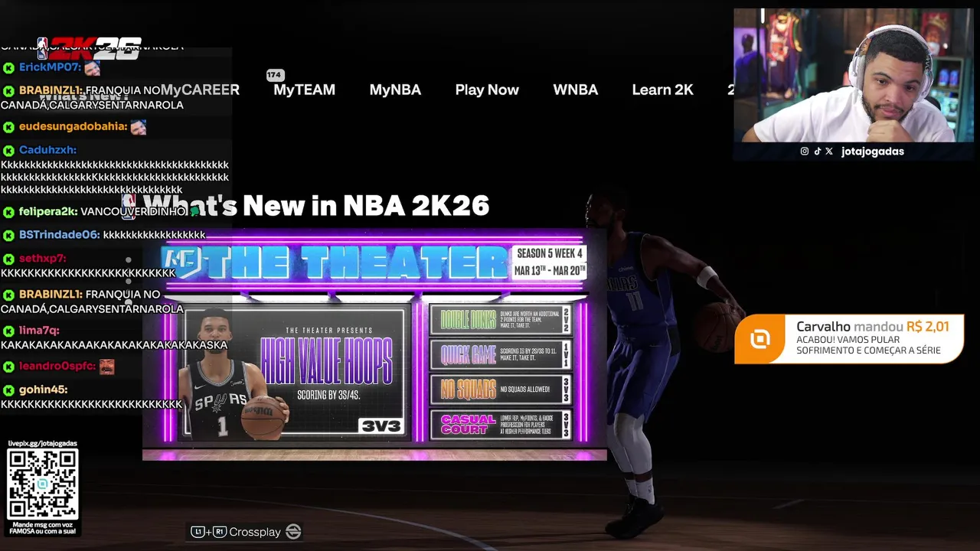Click the X icon under the webcam
Viewport: 980px width, 551px height.
tap(829, 152)
